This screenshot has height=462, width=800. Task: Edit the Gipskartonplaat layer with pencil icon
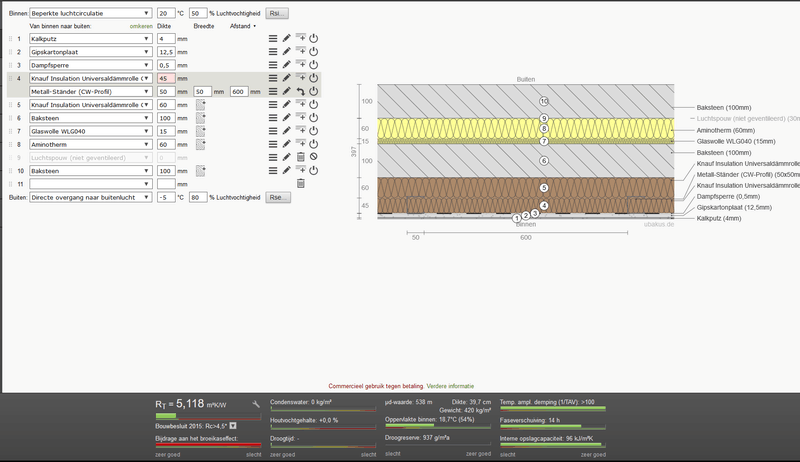click(286, 51)
